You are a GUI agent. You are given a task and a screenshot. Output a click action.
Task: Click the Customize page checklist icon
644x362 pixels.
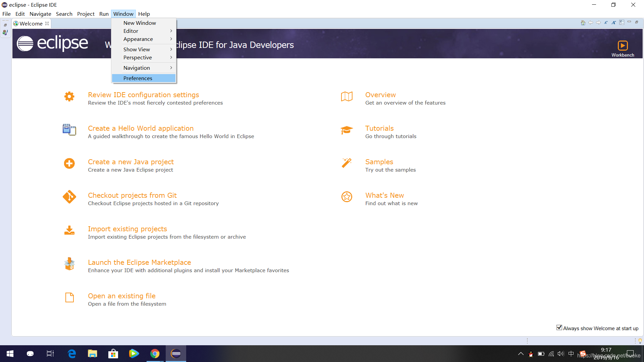[x=622, y=22]
